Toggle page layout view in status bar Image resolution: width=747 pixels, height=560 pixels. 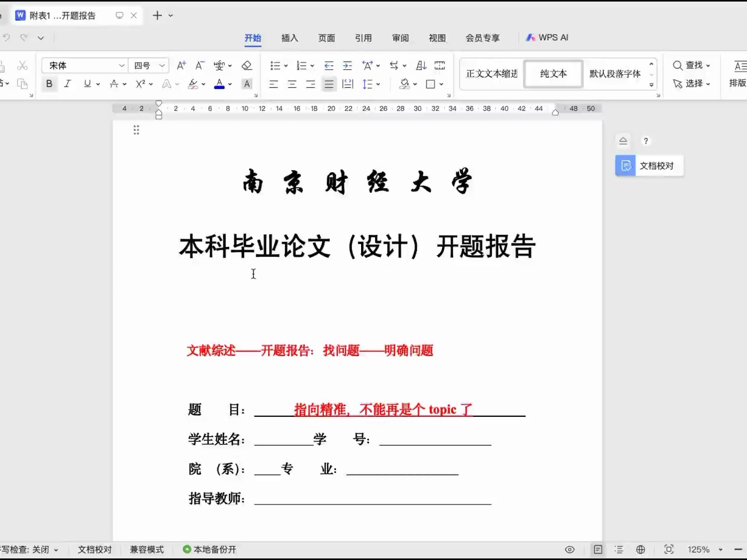(598, 549)
